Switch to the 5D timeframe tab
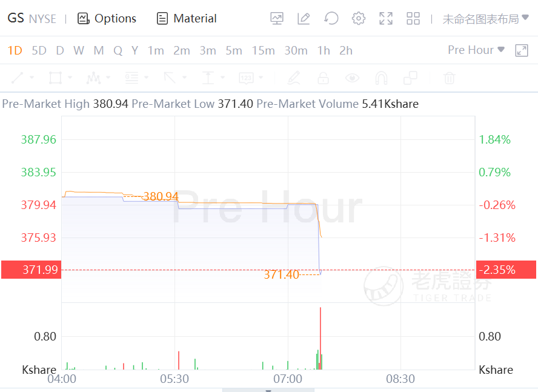This screenshot has height=392, width=538. point(39,51)
